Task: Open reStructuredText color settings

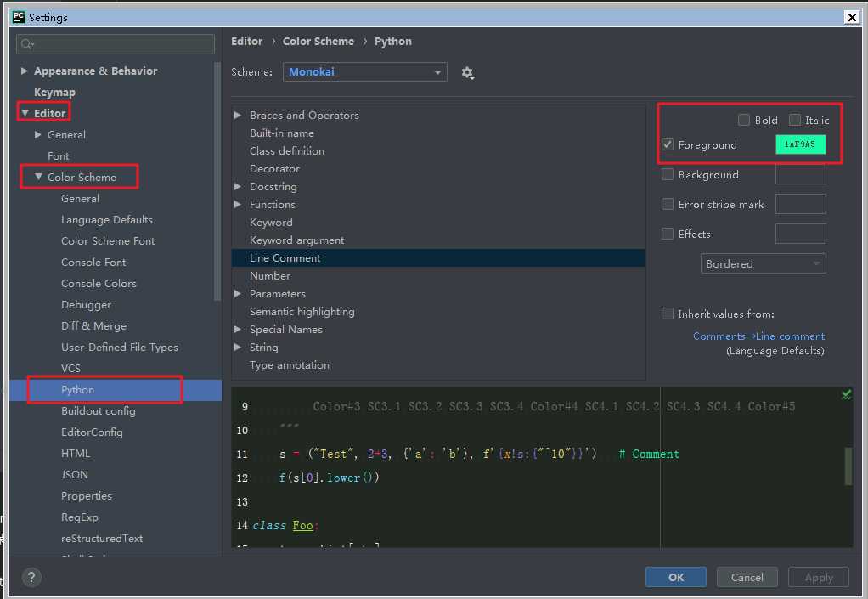Action: (x=102, y=538)
